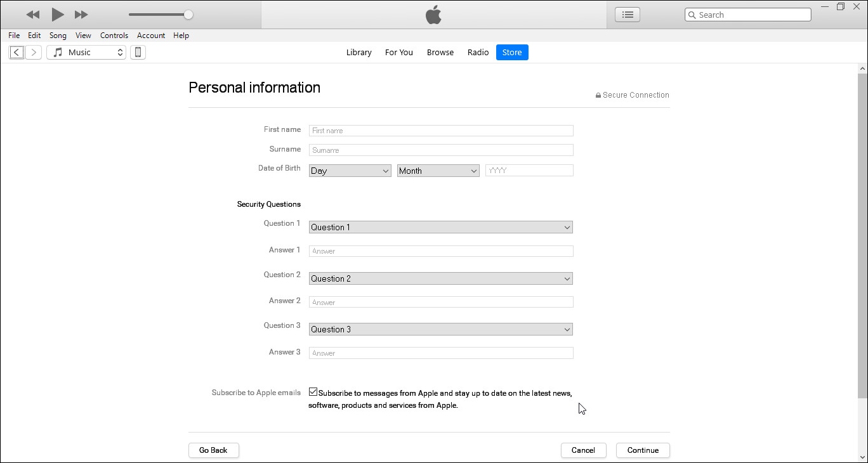Screen dimensions: 868x463
Task: Click the First name input field
Action: coord(440,131)
